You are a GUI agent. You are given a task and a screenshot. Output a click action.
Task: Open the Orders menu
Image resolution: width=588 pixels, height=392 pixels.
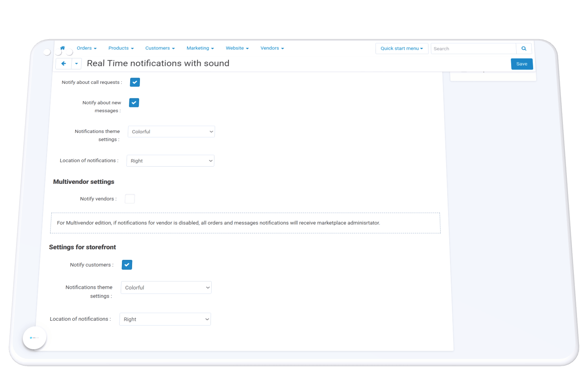(x=87, y=48)
